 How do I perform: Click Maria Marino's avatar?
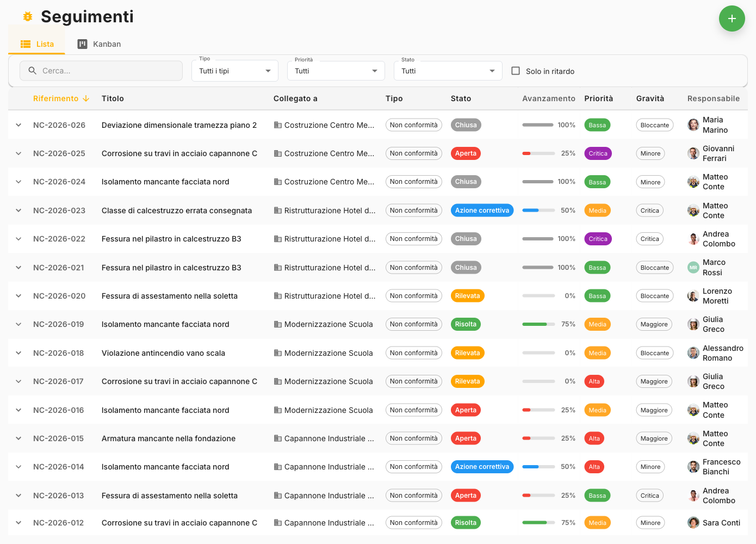coord(693,125)
